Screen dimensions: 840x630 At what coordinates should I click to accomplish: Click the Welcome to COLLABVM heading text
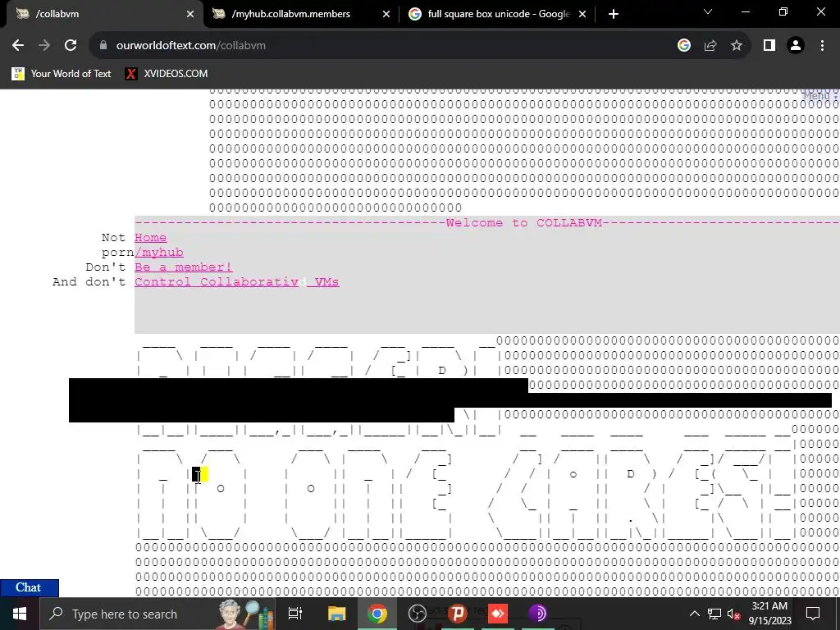point(524,223)
